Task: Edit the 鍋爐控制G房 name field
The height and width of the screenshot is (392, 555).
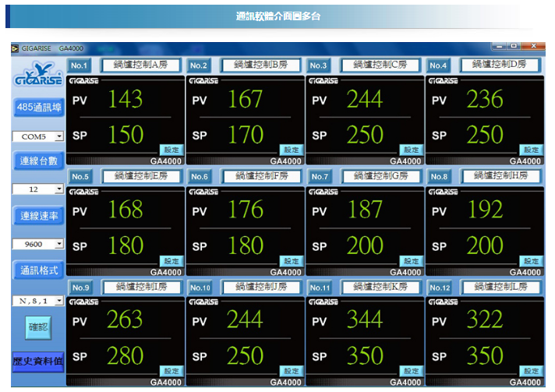Action: click(x=380, y=176)
